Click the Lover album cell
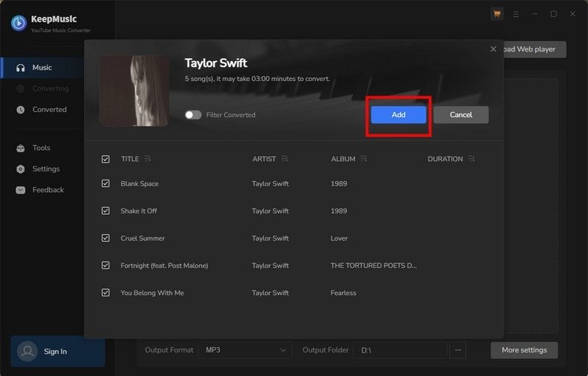The height and width of the screenshot is (376, 588). tap(339, 238)
